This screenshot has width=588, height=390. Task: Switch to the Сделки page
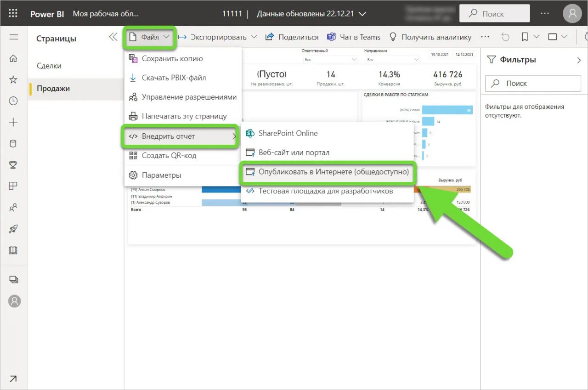(75, 66)
